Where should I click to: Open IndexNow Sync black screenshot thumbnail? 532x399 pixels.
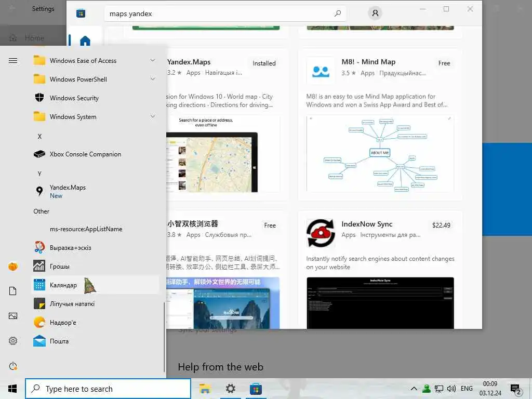[x=380, y=303]
